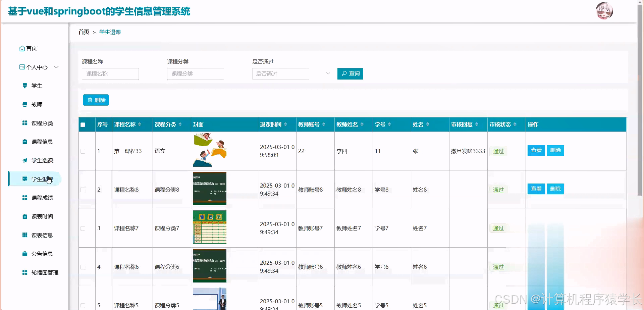Click the 课程分类 category grid icon
Viewport: 644px width, 310px height.
pos(24,123)
